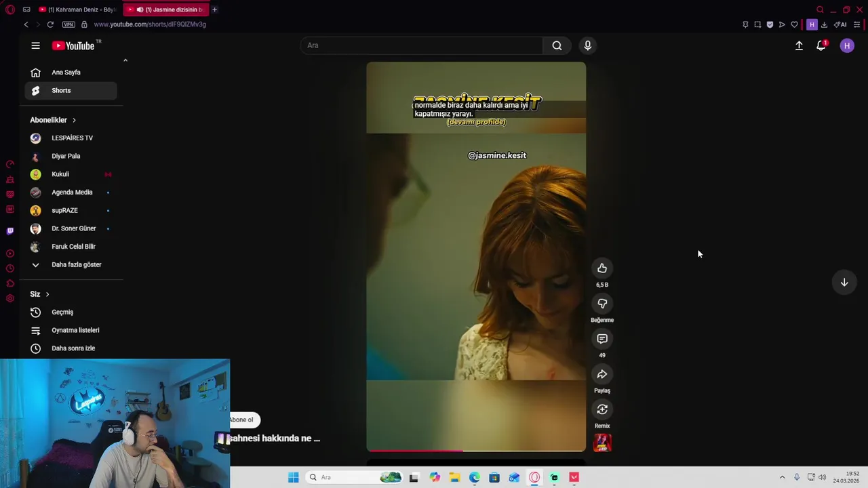The width and height of the screenshot is (868, 488).
Task: Open Microsoft Edge from taskbar
Action: [475, 477]
